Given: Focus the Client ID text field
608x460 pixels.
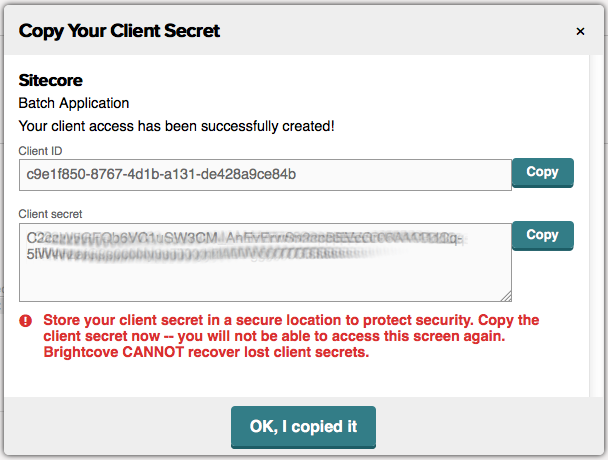Looking at the screenshot, I should 265,175.
